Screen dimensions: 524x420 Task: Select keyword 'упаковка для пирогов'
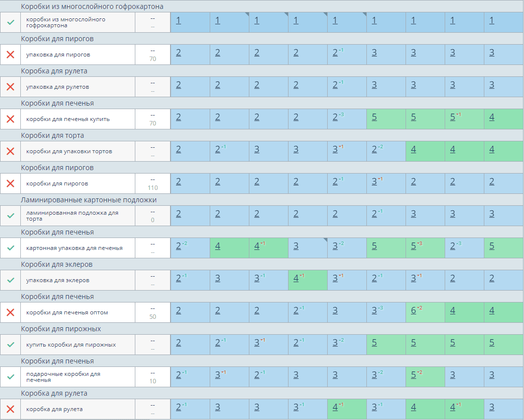click(x=58, y=55)
